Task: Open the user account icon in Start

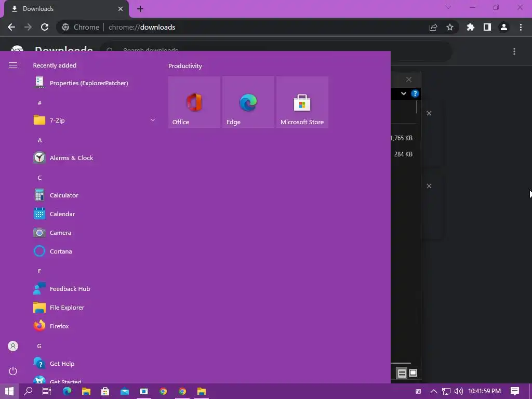Action: pyautogui.click(x=13, y=346)
